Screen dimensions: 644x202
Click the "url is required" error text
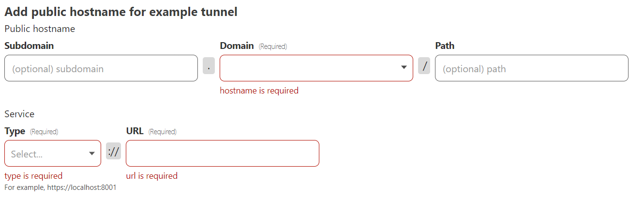[151, 176]
